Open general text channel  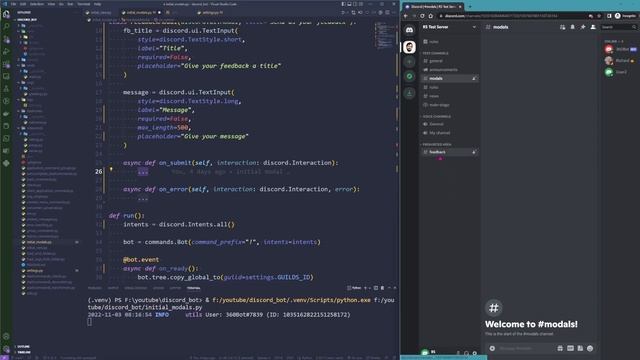point(449,61)
